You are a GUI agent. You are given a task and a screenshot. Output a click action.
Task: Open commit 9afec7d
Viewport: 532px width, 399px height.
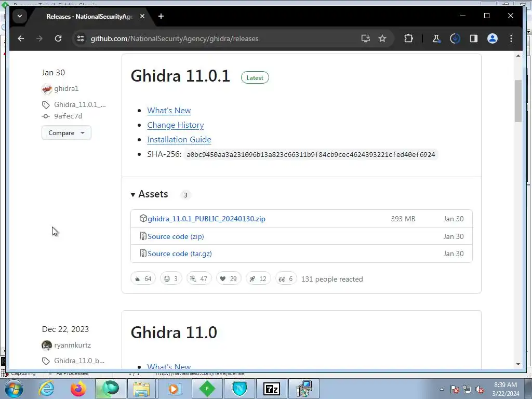point(68,116)
